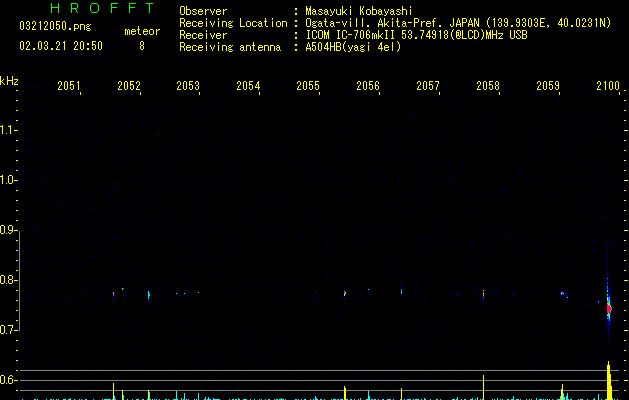Click the 2053 time axis label
Image resolution: width=629 pixels, height=400 pixels.
point(188,86)
